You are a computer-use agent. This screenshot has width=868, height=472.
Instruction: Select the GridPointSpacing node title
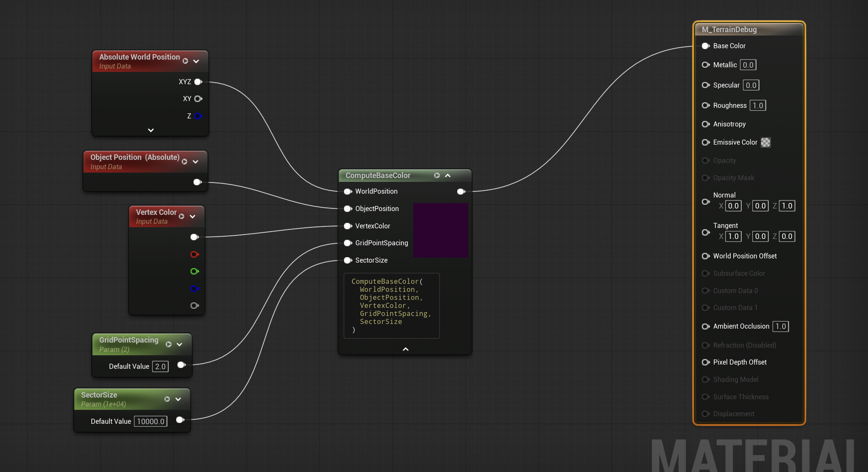tap(129, 340)
